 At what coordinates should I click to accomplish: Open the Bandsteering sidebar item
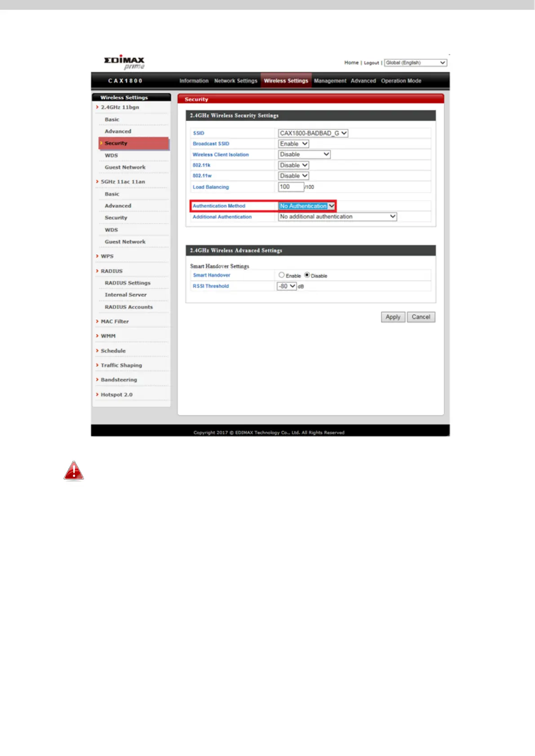(119, 380)
